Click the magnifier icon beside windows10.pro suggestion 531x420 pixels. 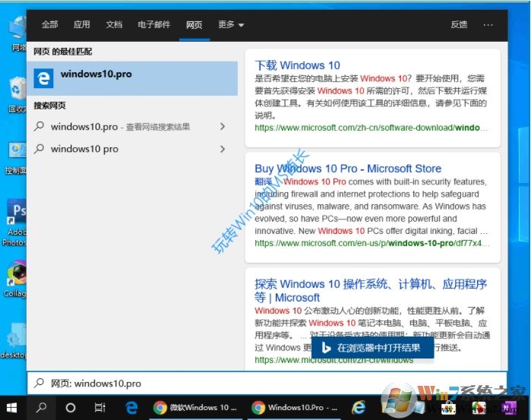tap(40, 126)
